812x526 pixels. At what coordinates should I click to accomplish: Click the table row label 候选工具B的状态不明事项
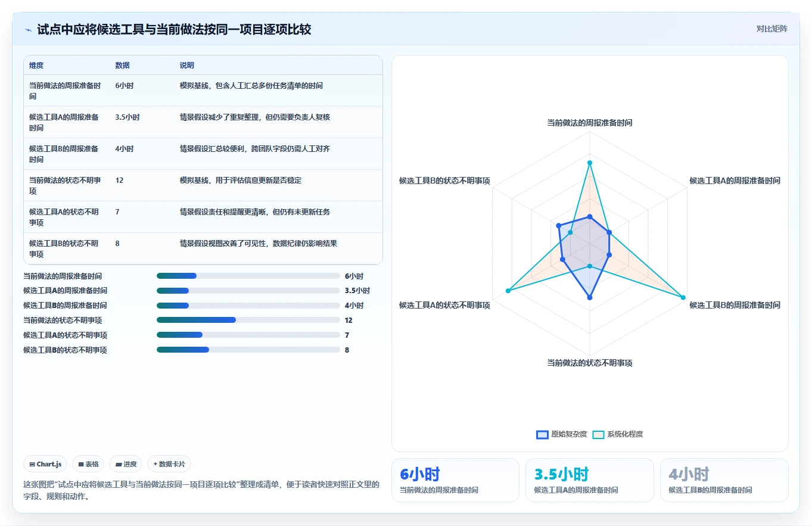pos(64,248)
